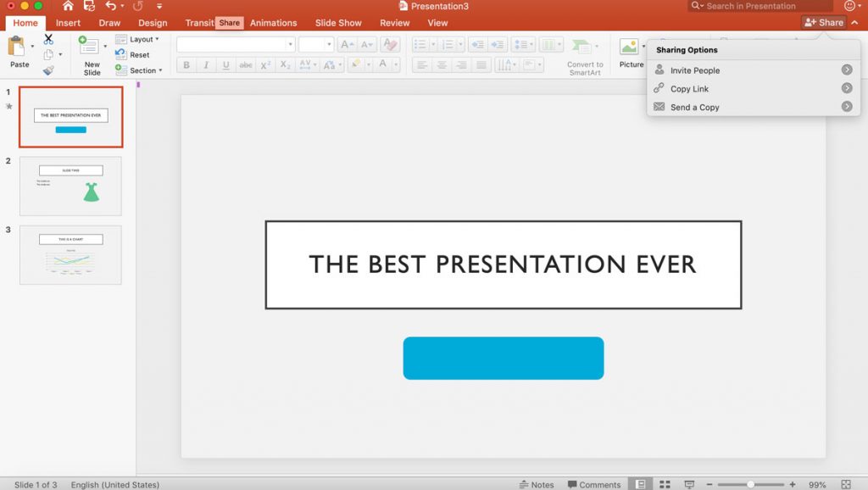Open Paste options dropdown arrow

(32, 47)
